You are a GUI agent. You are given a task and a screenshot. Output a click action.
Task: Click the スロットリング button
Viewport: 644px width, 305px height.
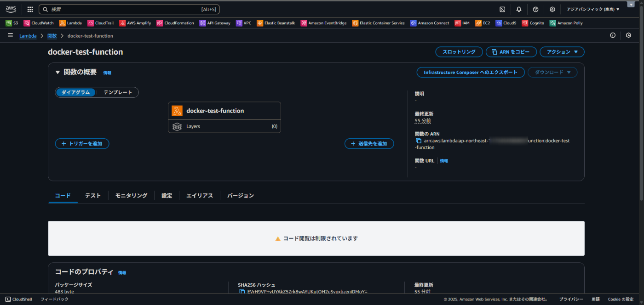click(x=459, y=52)
